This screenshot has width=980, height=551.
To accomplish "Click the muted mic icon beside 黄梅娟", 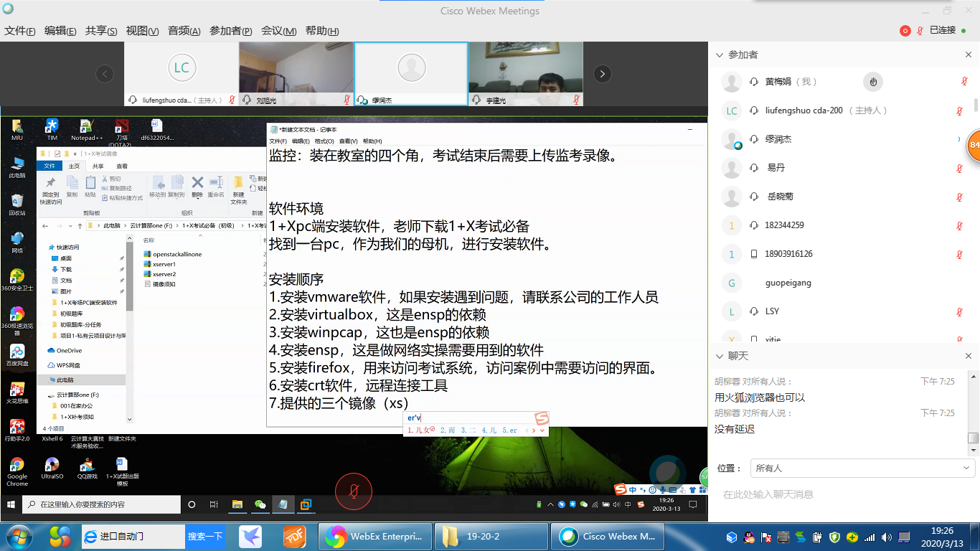I will tap(964, 82).
